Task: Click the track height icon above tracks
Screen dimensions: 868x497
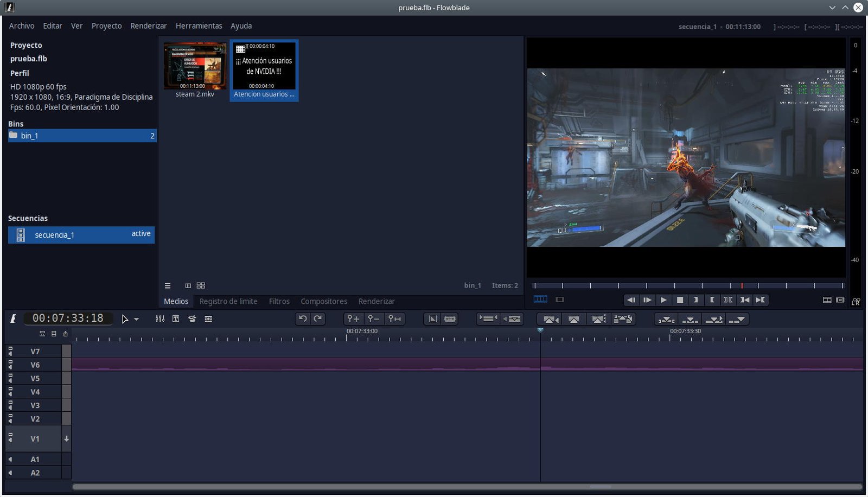Action: point(54,334)
